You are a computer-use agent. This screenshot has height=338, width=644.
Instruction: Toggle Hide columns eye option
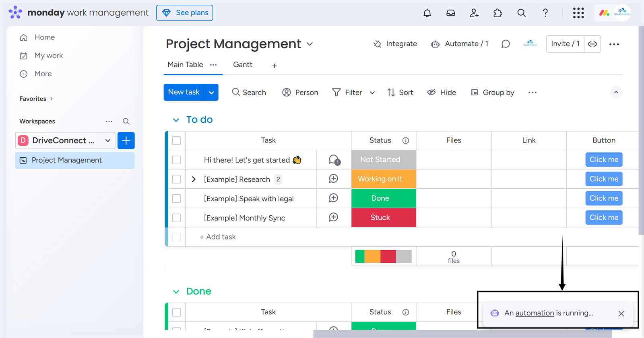[442, 93]
